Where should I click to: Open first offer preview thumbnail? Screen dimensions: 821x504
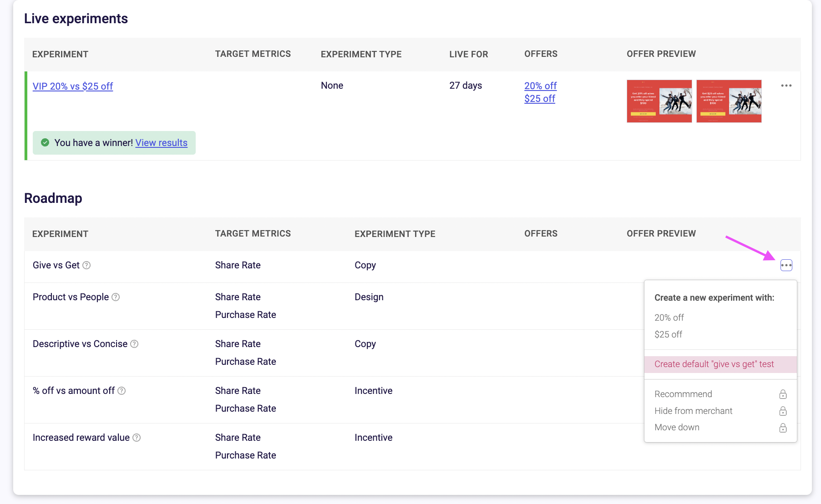click(x=659, y=101)
